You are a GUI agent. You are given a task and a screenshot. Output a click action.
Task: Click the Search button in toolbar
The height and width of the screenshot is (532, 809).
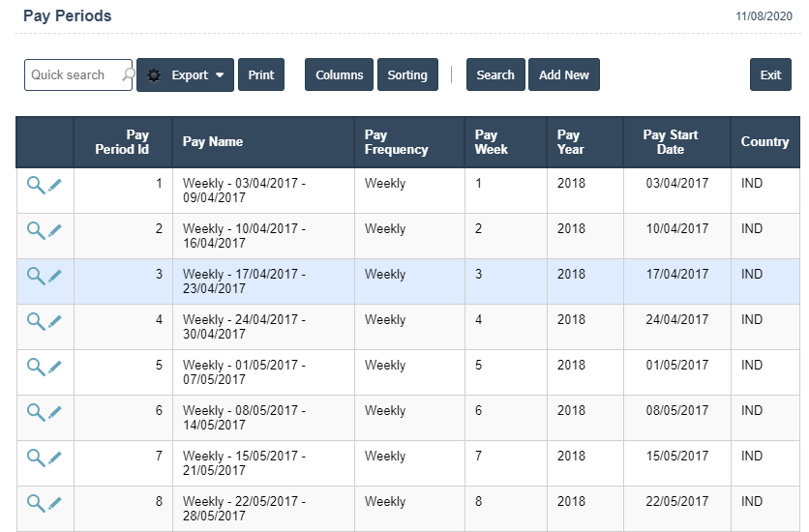(495, 75)
